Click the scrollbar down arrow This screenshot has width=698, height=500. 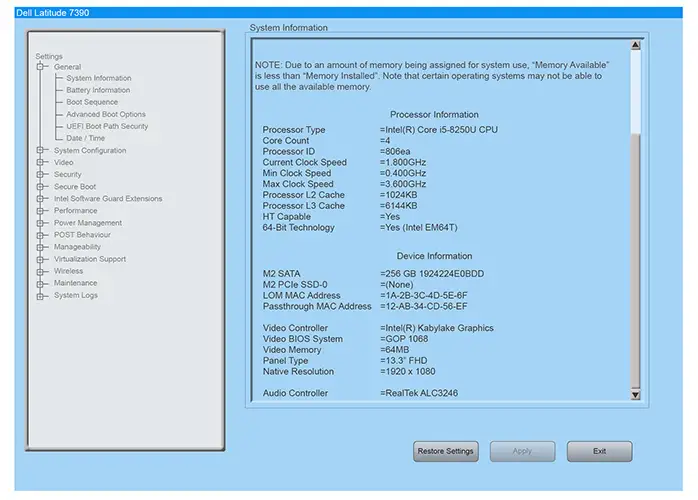tap(636, 394)
